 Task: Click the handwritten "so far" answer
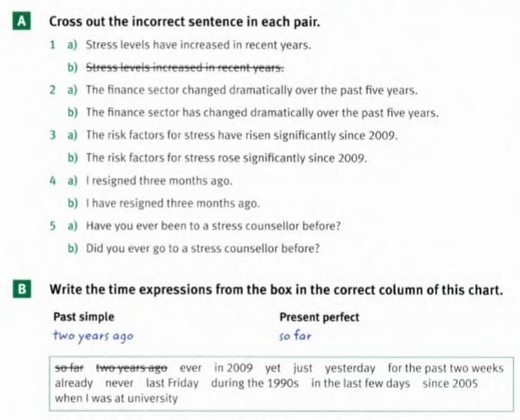(296, 336)
